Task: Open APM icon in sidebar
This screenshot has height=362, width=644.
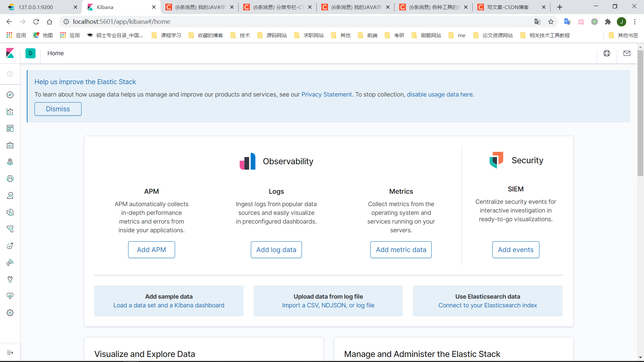Action: (10, 229)
